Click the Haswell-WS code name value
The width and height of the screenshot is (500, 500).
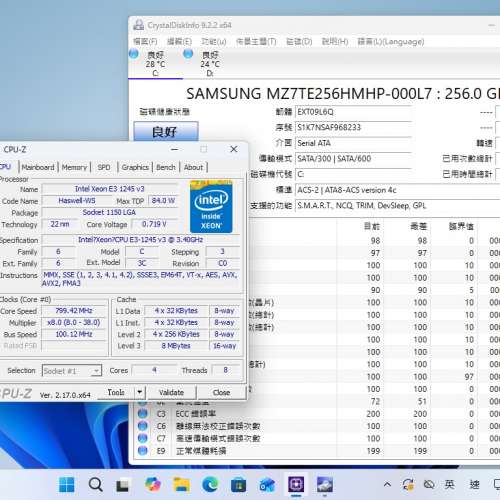pyautogui.click(x=77, y=201)
